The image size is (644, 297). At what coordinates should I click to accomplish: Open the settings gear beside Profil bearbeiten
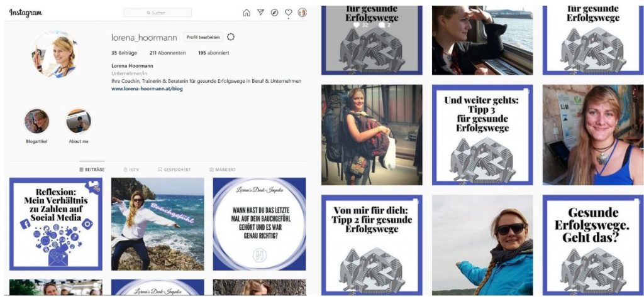tap(231, 37)
